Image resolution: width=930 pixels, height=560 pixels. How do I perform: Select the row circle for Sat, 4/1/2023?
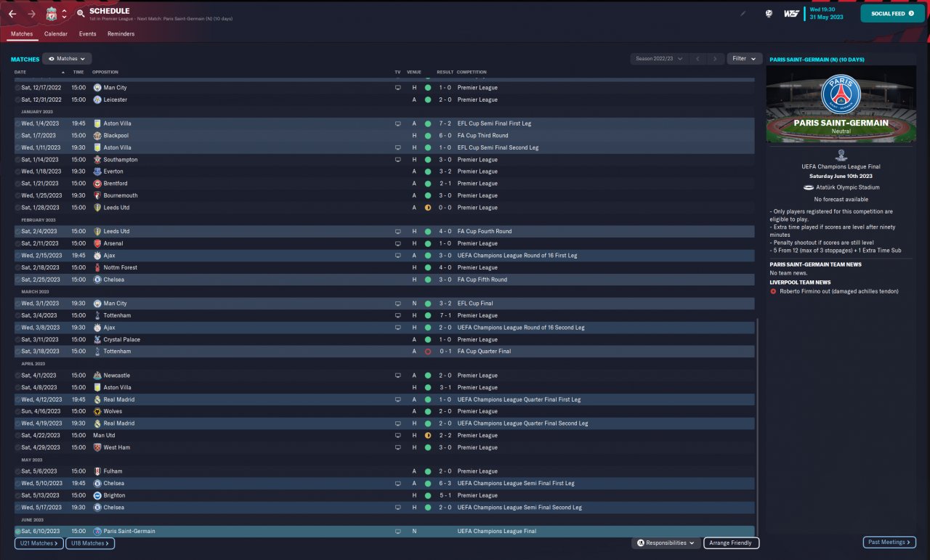coord(17,376)
